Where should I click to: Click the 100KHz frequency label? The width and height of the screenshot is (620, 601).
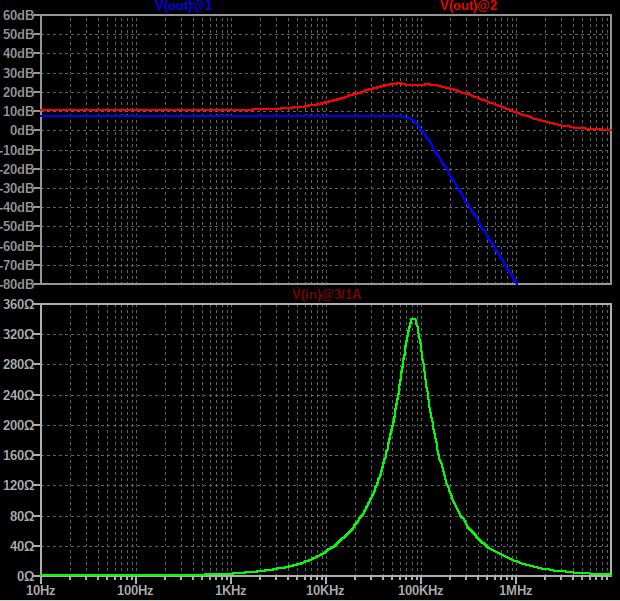click(x=420, y=590)
